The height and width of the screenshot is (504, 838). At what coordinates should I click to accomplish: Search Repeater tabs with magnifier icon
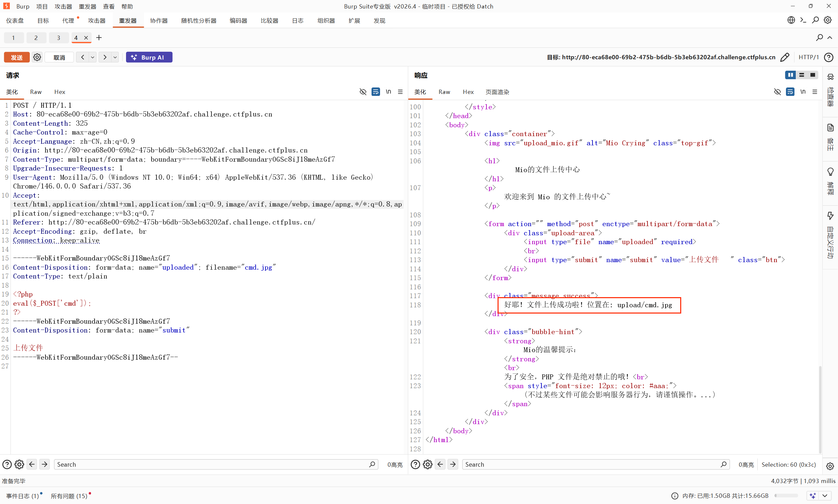coord(820,38)
